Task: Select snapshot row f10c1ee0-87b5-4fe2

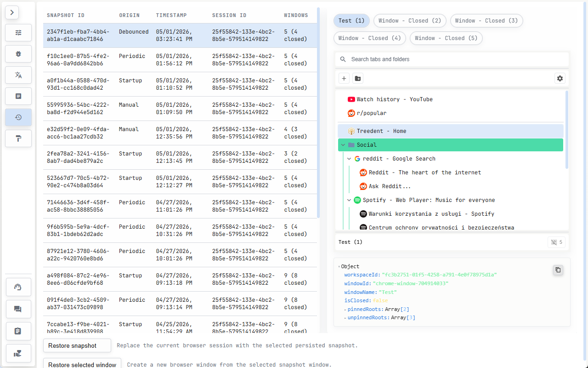Action: (x=180, y=60)
